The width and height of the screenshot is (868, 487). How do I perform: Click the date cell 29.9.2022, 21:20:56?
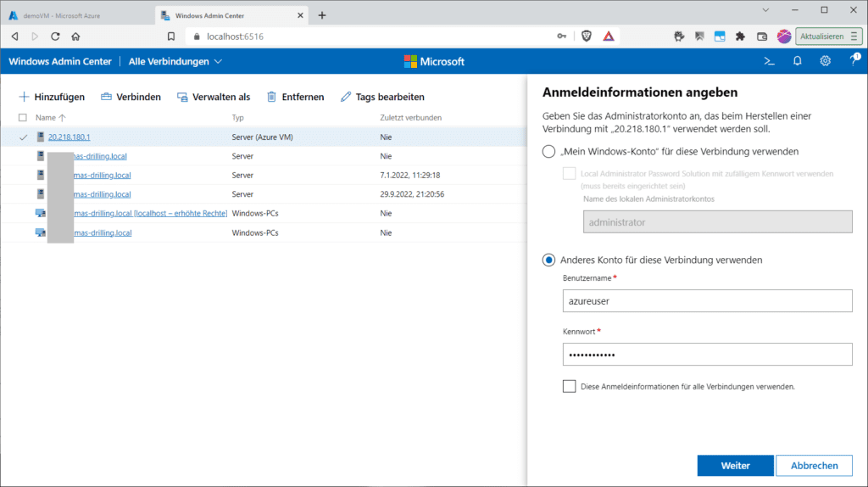412,194
